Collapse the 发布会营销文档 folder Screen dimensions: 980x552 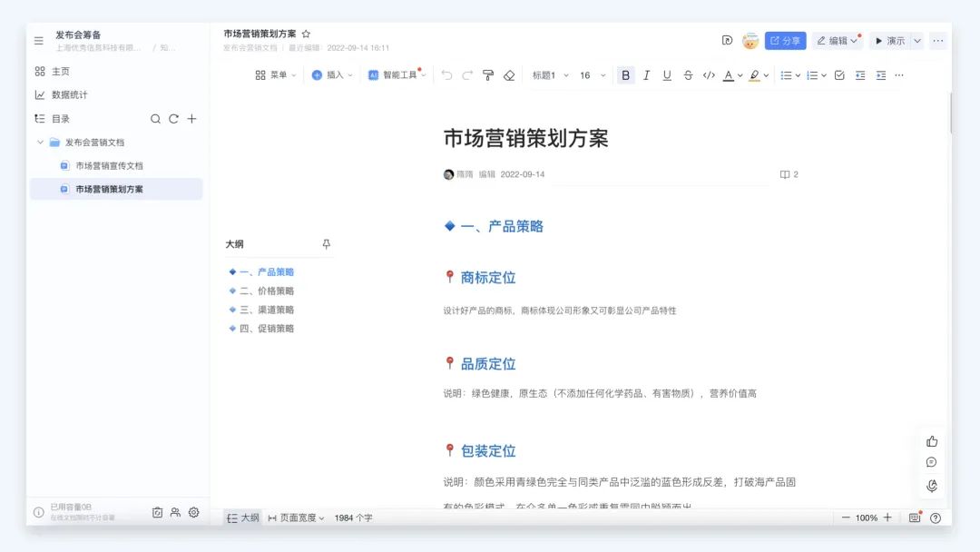click(40, 143)
